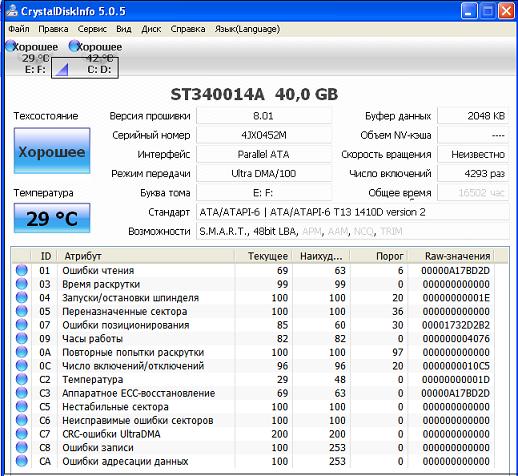Select the CRC-ошибки UltraDMA text
Image resolution: width=518 pixels, height=476 pixels.
tap(111, 434)
